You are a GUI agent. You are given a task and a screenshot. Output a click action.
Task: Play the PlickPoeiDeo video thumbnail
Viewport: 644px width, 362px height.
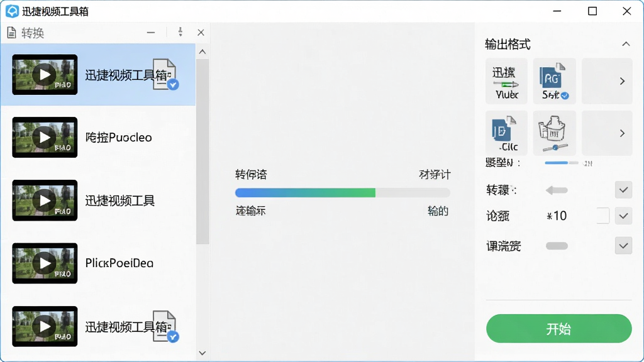click(45, 263)
